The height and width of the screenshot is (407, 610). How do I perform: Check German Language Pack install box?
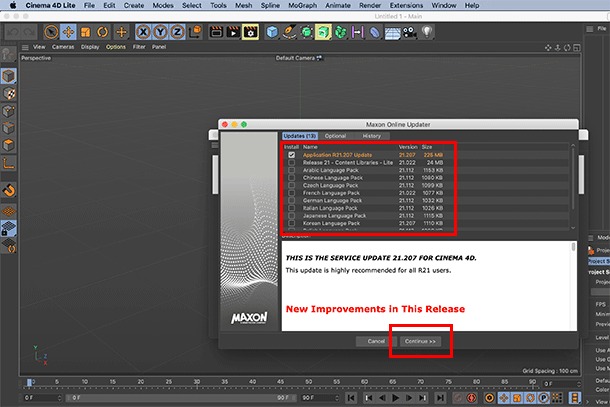pos(291,200)
